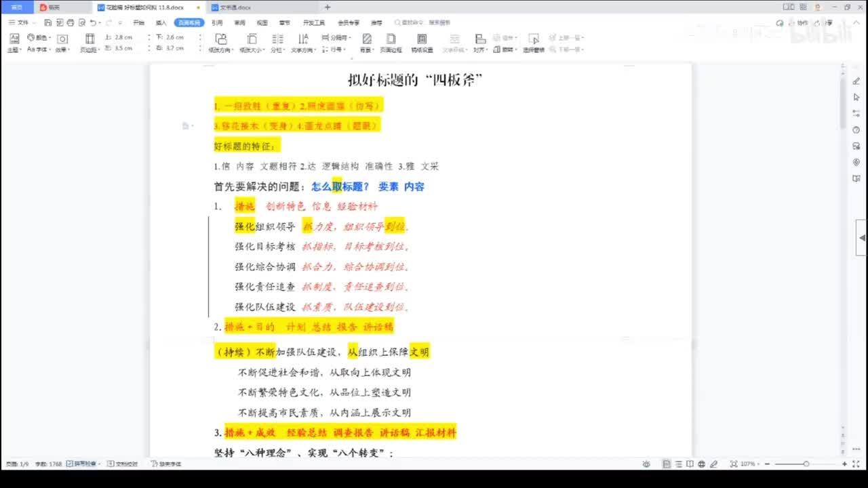Collapse the ribbon with the chevron
Image resolution: width=868 pixels, height=488 pixels.
858,22
